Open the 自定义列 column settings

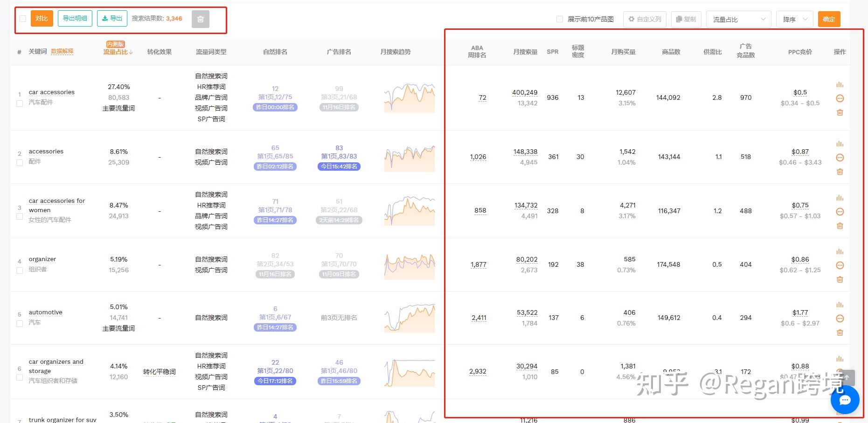click(644, 19)
